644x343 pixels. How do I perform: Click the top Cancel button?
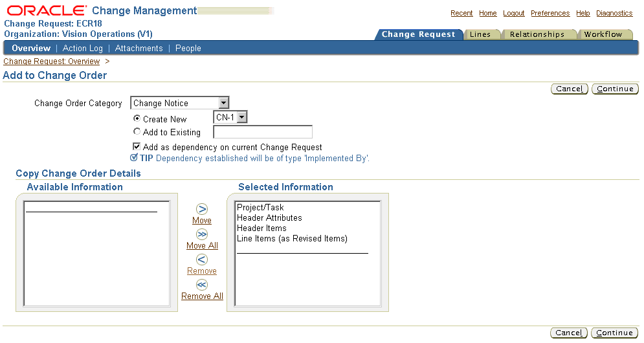(570, 89)
